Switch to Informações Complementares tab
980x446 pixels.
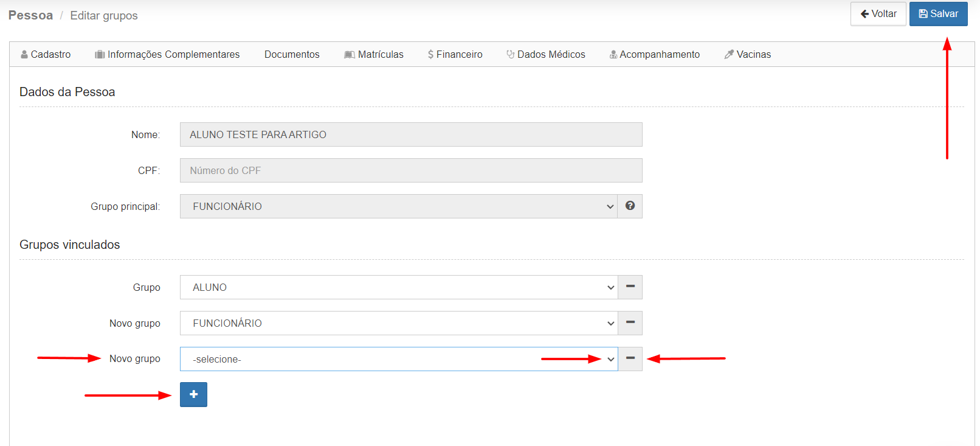(167, 54)
